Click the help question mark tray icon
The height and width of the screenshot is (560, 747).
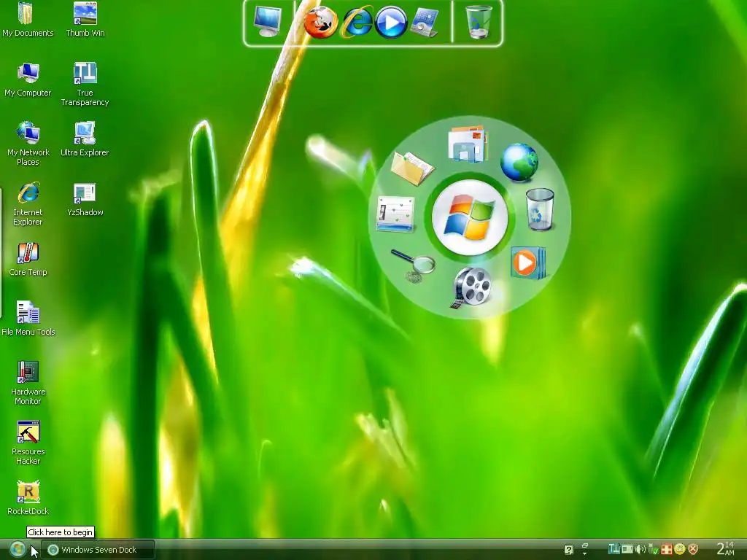pos(568,550)
